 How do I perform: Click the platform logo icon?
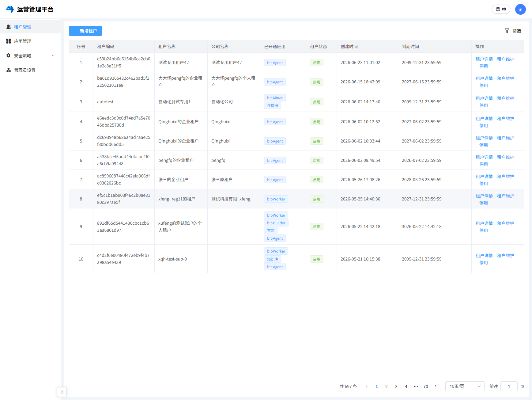(x=10, y=9)
